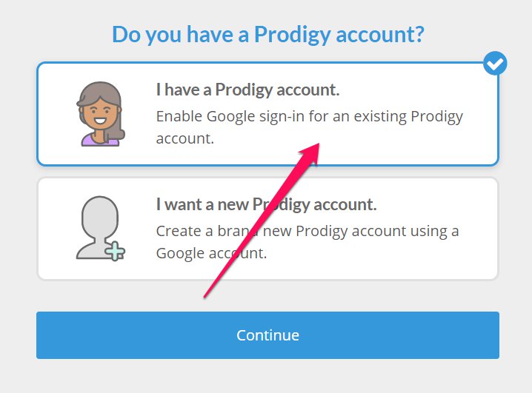Click the gray silhouette new-user icon

point(101,229)
